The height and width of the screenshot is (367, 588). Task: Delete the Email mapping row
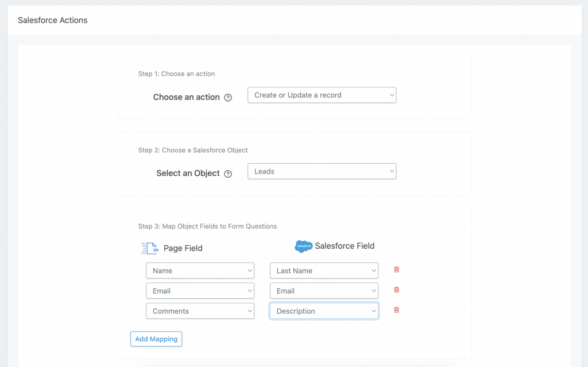click(x=396, y=289)
